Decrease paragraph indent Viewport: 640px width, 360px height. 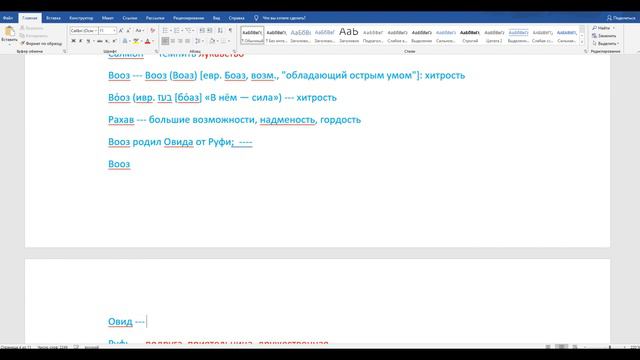pos(202,31)
